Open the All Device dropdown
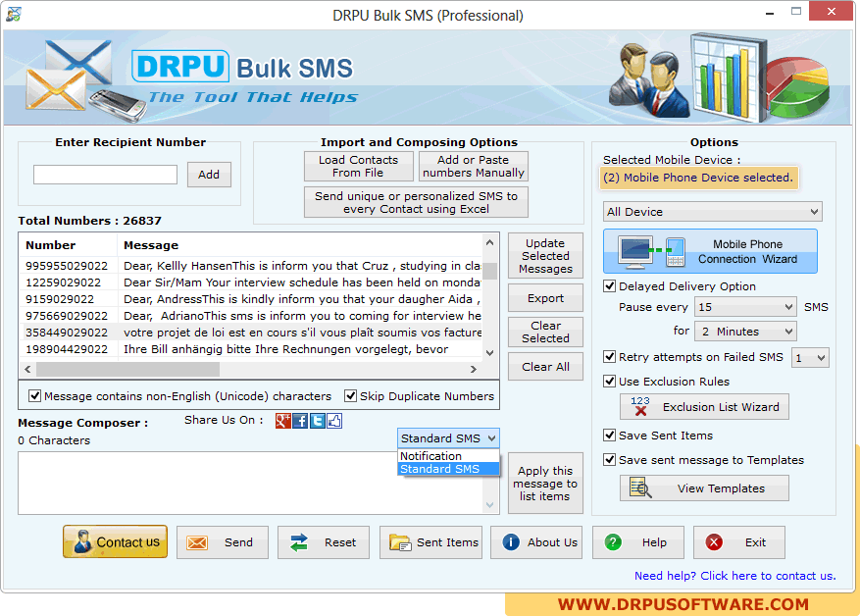Screen dimensions: 860x616 pyautogui.click(x=713, y=212)
